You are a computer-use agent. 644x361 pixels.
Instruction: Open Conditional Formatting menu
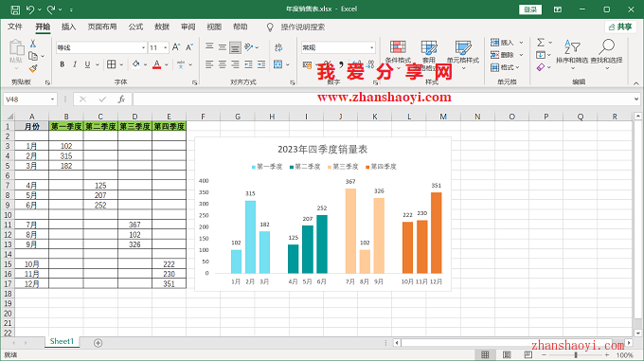pos(398,55)
